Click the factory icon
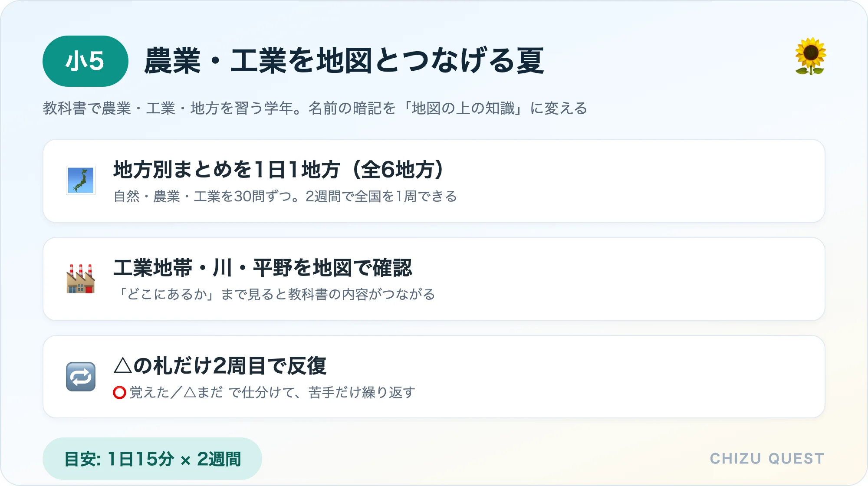Image resolution: width=868 pixels, height=486 pixels. [81, 279]
